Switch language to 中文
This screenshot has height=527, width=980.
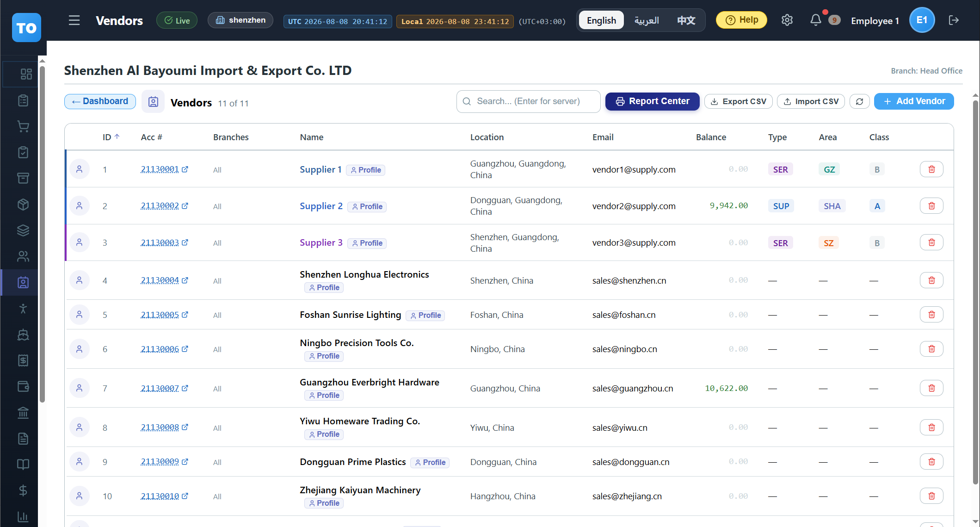pyautogui.click(x=686, y=20)
